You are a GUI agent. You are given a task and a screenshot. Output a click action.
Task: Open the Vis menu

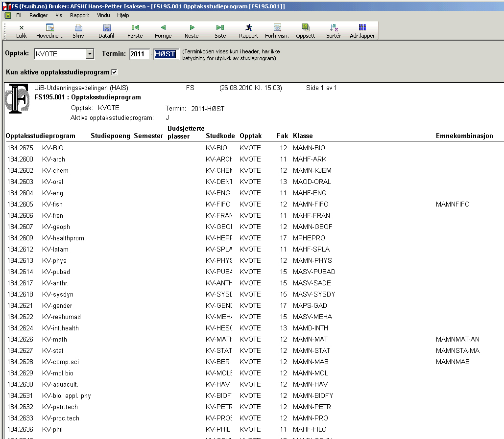58,15
